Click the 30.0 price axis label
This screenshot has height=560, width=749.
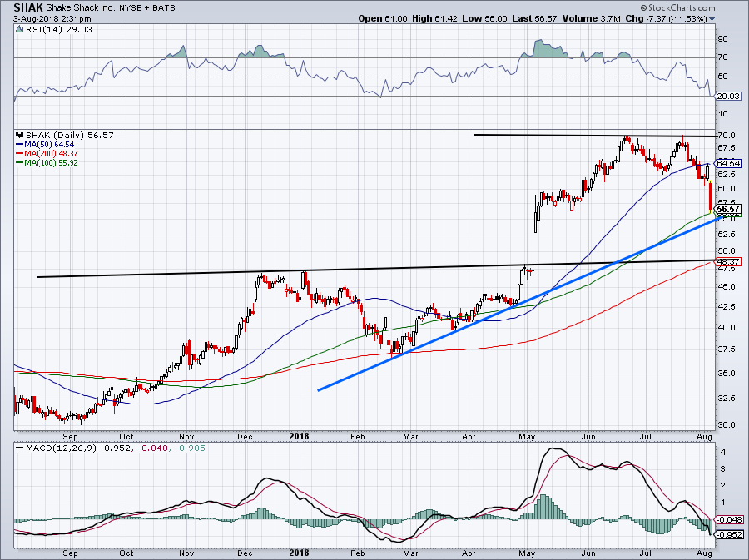point(726,425)
